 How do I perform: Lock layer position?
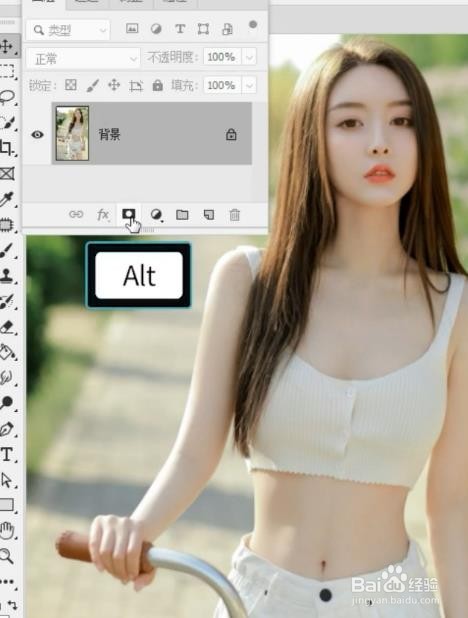(x=114, y=85)
